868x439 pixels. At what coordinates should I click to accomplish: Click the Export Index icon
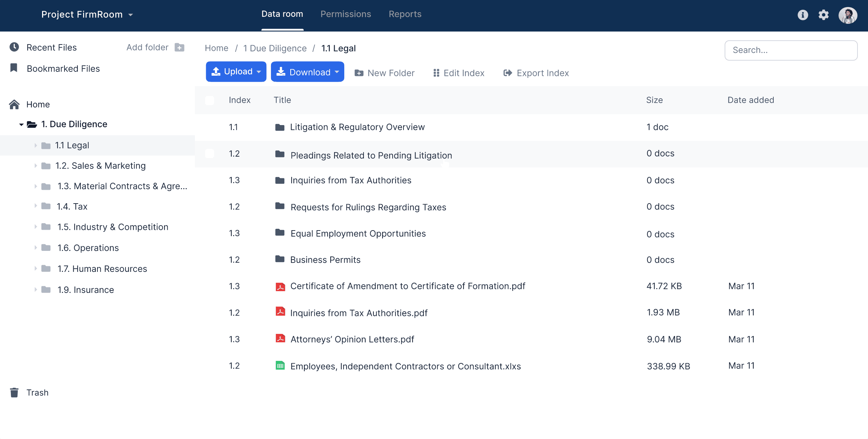click(x=507, y=73)
